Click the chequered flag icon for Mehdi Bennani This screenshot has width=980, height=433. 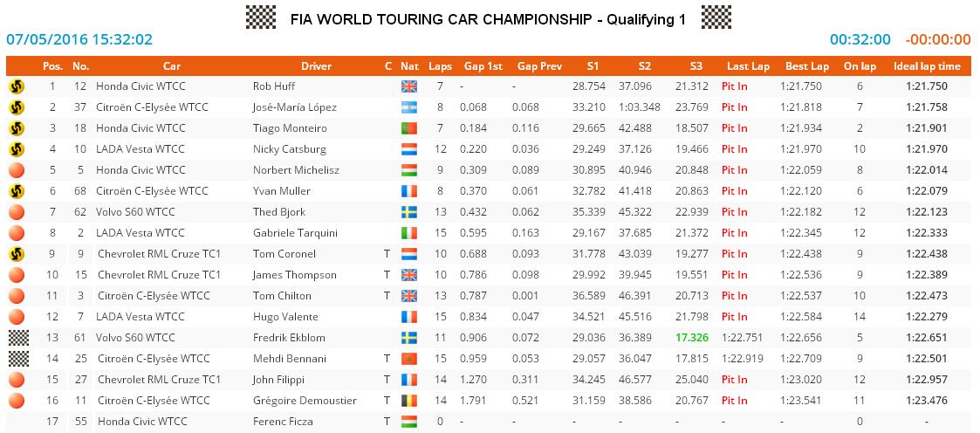coord(16,359)
